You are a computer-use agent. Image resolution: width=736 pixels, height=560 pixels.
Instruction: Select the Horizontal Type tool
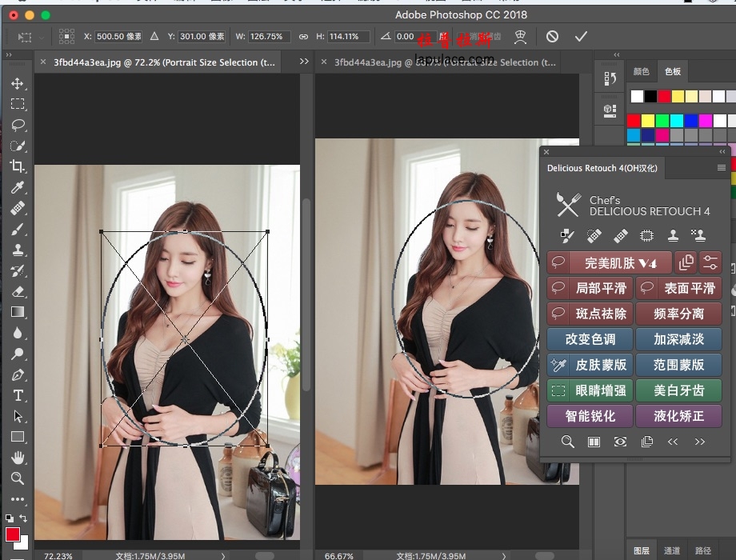click(17, 396)
